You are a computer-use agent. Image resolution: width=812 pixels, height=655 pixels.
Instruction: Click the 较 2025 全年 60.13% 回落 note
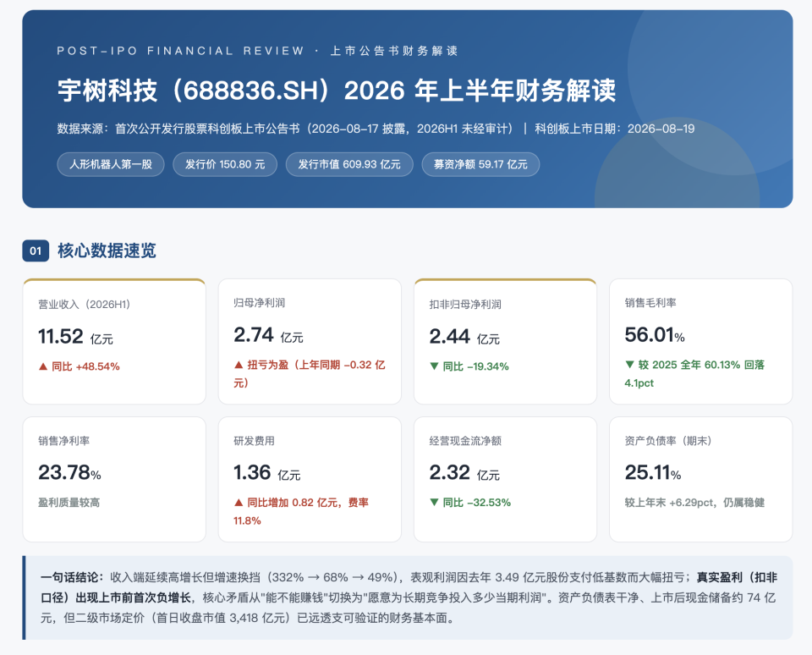click(x=695, y=373)
